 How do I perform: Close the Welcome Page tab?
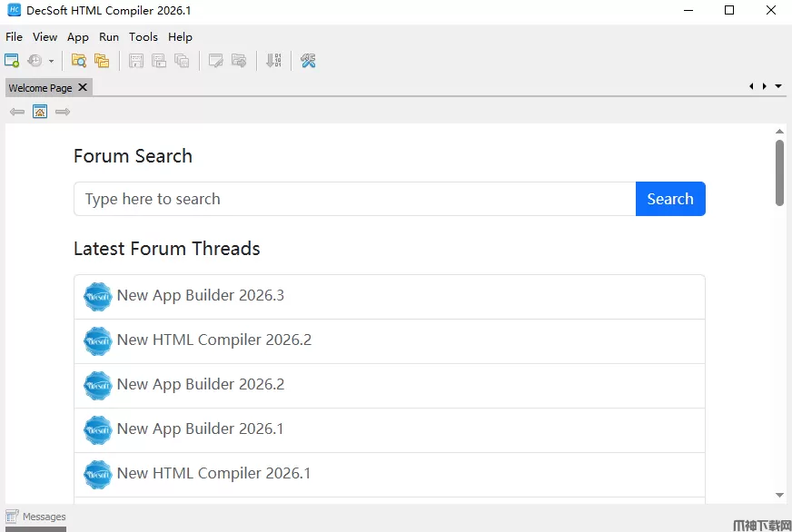point(83,87)
